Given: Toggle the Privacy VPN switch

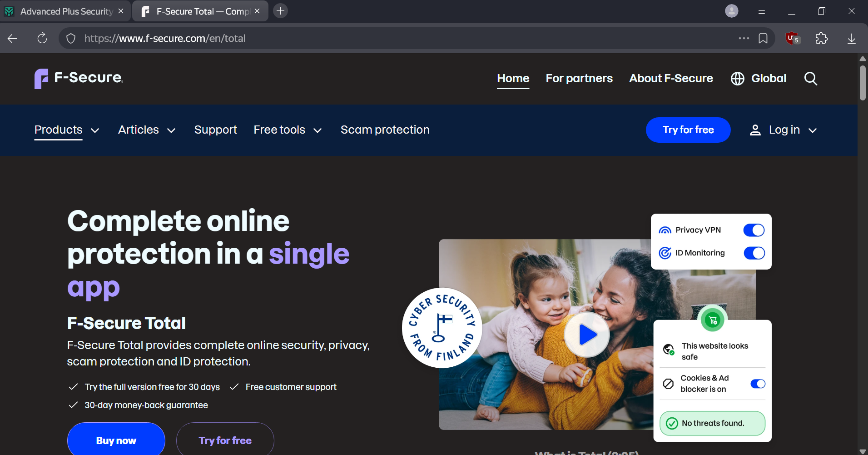Looking at the screenshot, I should click(754, 230).
